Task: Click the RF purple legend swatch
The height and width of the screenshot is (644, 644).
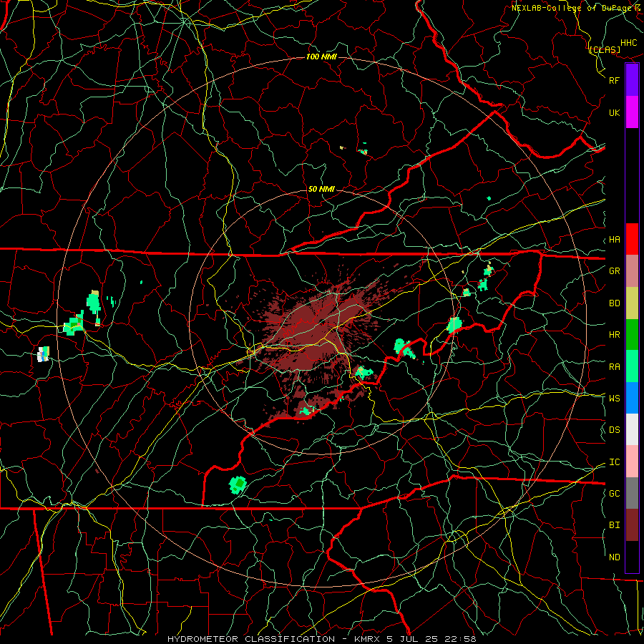Action: click(632, 80)
